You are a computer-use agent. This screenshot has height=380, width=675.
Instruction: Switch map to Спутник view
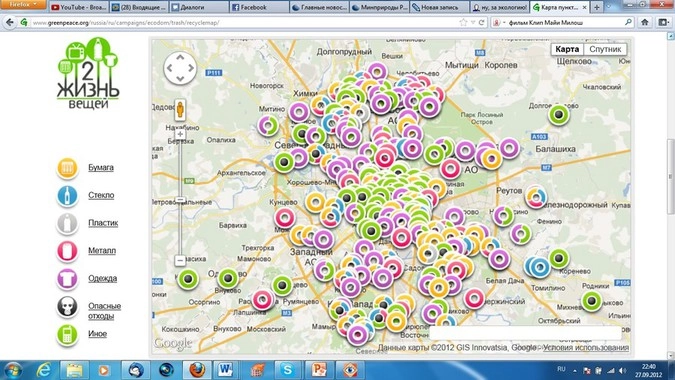(605, 49)
